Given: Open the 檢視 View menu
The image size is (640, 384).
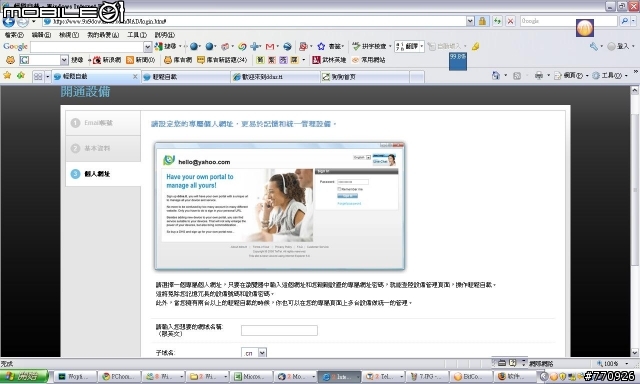Looking at the screenshot, I should click(69, 35).
